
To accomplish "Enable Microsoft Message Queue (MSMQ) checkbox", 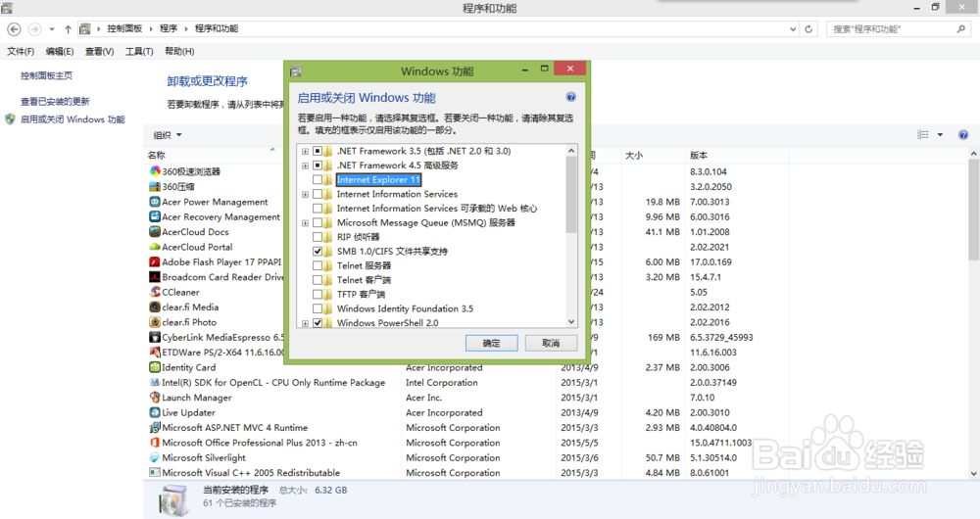I will click(x=318, y=223).
